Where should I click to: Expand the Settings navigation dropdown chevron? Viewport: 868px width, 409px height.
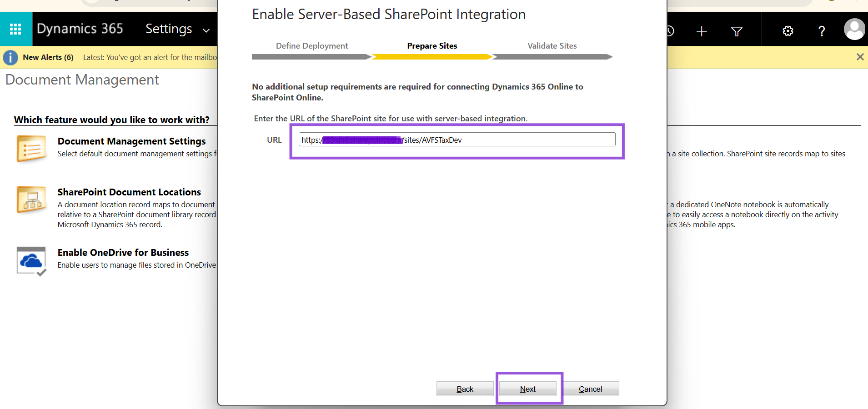click(x=206, y=30)
